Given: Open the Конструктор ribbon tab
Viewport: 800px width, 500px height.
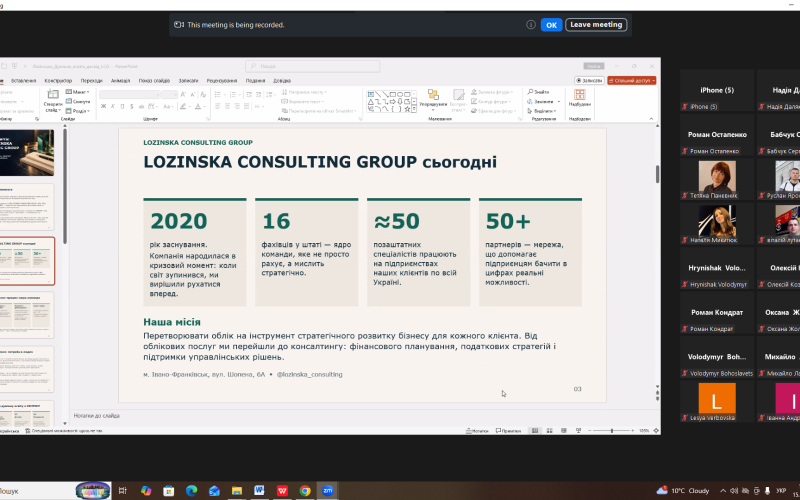Looking at the screenshot, I should pyautogui.click(x=58, y=81).
